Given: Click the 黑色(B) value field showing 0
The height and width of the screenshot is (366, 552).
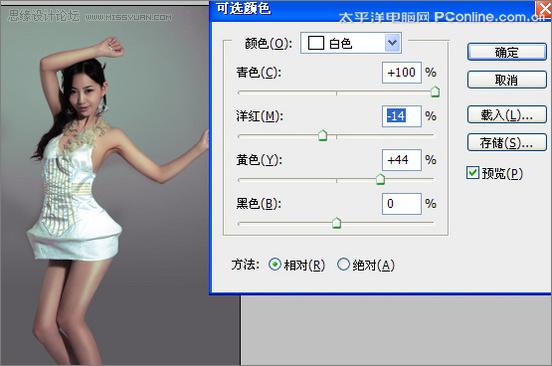Looking at the screenshot, I should coord(402,204).
